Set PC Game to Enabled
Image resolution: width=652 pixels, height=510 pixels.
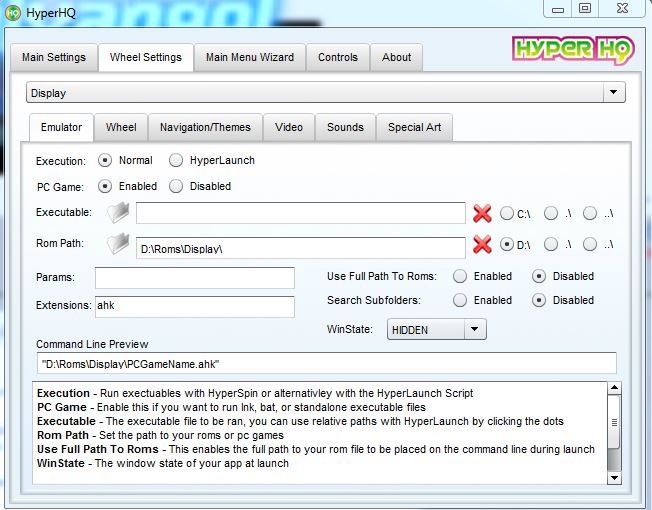105,186
